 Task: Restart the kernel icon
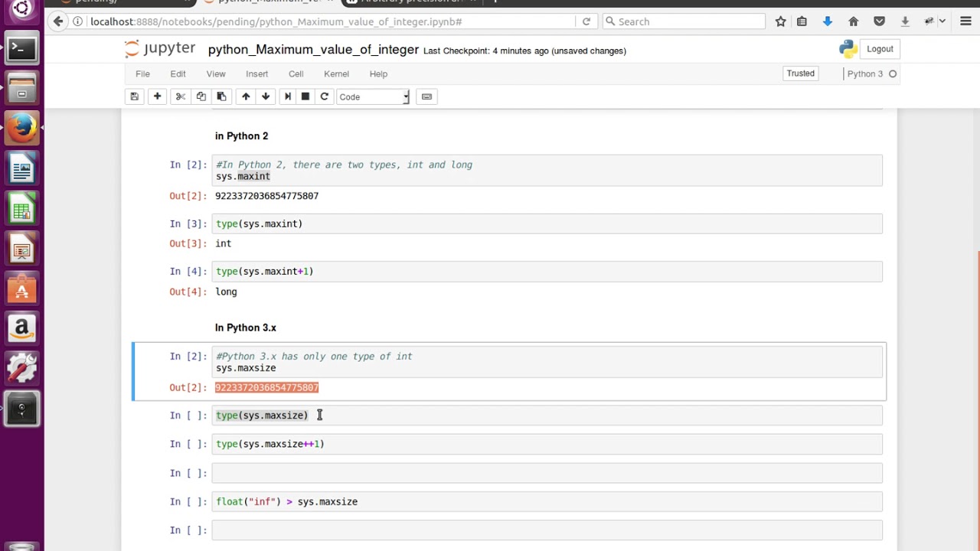[x=324, y=96]
